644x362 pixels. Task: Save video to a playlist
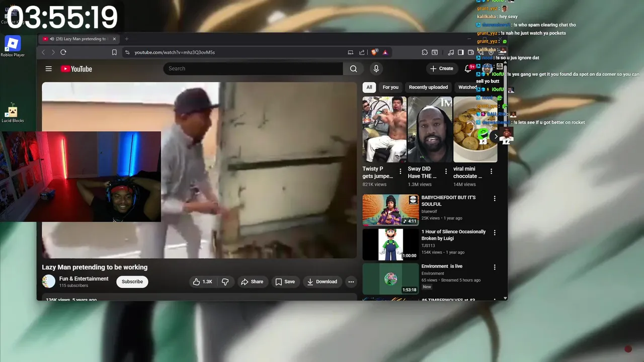[285, 282]
